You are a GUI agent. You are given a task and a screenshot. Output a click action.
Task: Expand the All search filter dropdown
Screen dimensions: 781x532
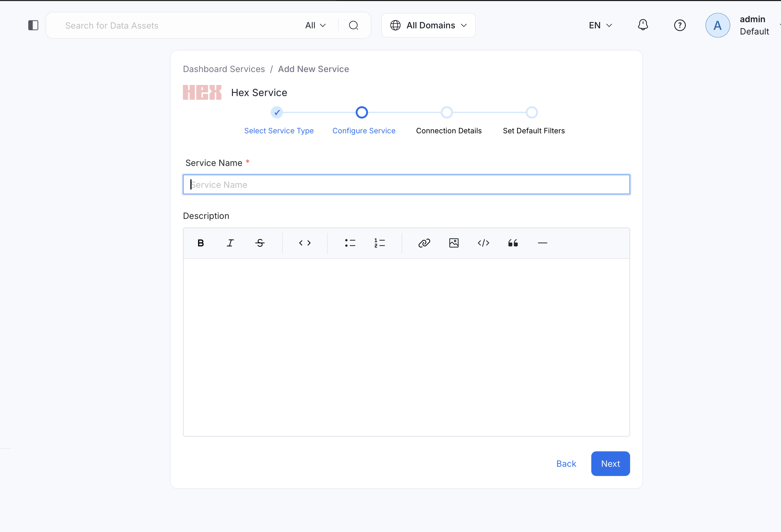(x=315, y=25)
